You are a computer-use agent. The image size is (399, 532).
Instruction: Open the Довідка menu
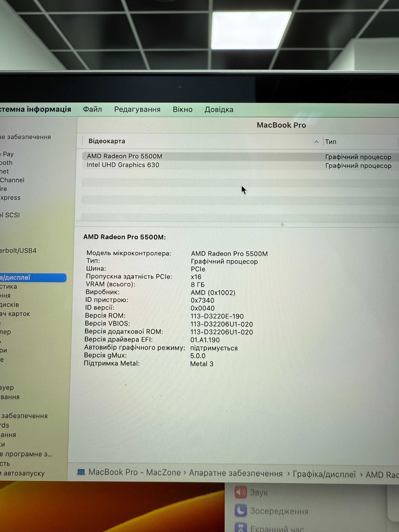pyautogui.click(x=219, y=110)
